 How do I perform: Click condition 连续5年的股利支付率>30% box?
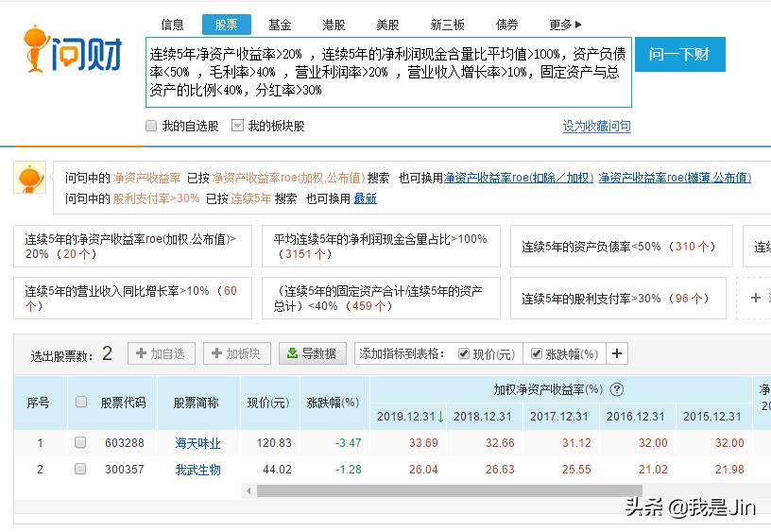(x=618, y=298)
